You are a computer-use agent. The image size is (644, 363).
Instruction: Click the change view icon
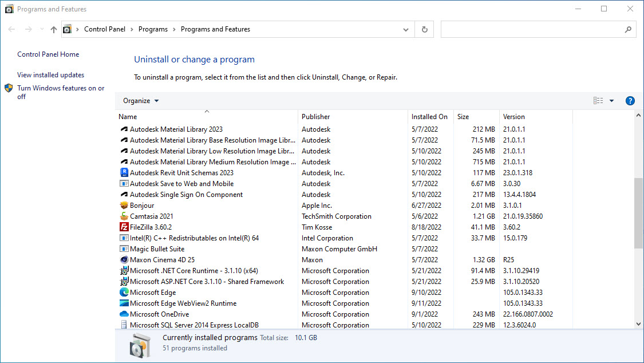[598, 101]
